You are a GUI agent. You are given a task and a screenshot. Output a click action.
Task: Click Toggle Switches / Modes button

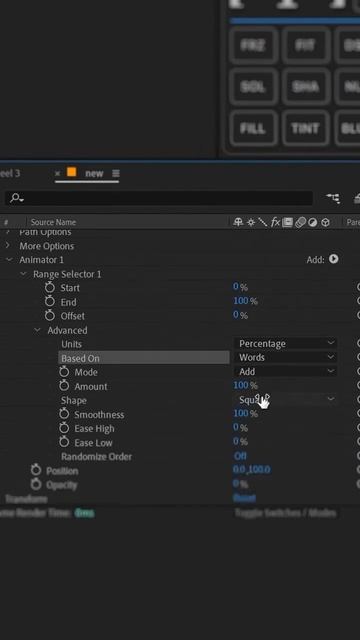(285, 513)
